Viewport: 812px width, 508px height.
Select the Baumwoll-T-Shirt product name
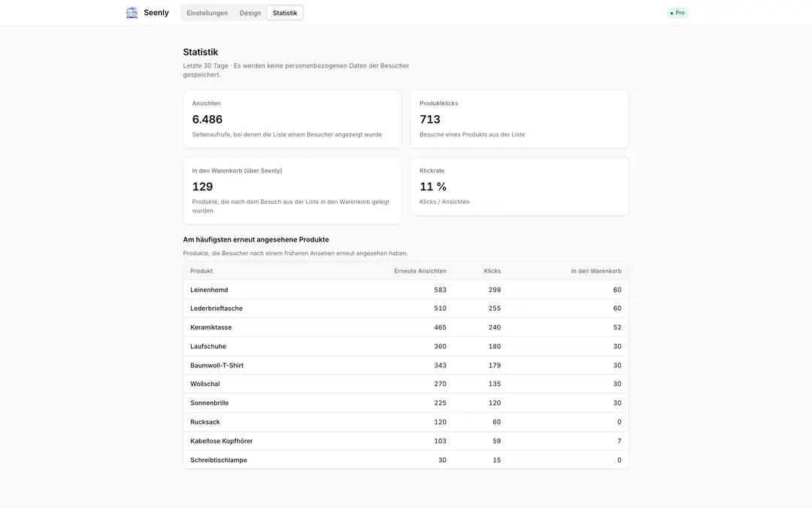tap(217, 366)
